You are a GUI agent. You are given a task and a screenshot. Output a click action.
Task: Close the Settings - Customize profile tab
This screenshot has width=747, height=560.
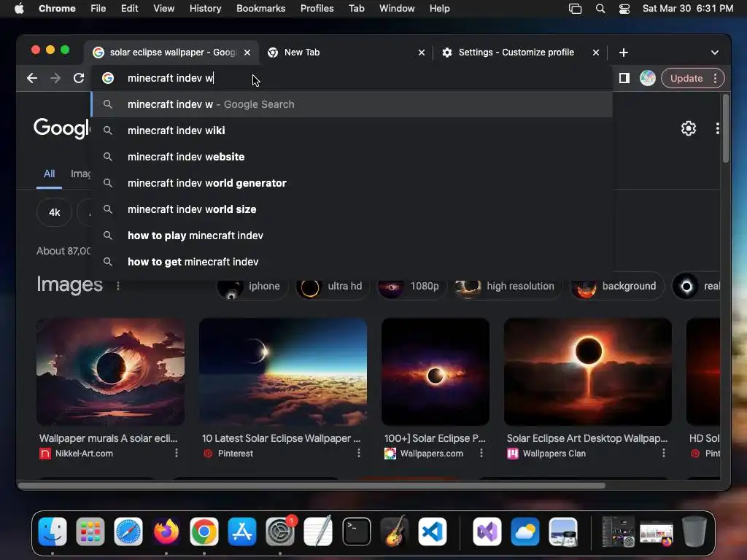point(596,52)
